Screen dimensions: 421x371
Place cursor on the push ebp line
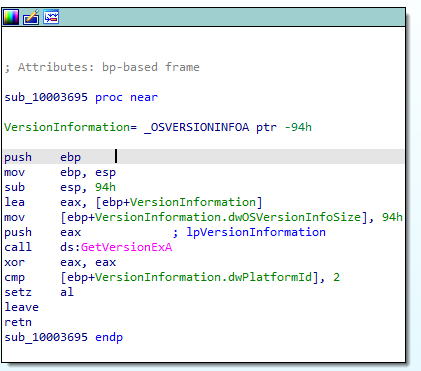coord(203,157)
